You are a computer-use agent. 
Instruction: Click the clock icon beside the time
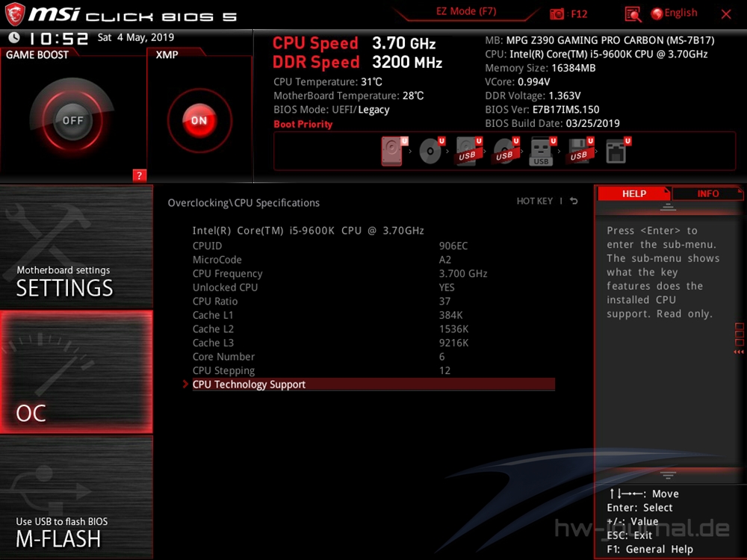click(13, 37)
